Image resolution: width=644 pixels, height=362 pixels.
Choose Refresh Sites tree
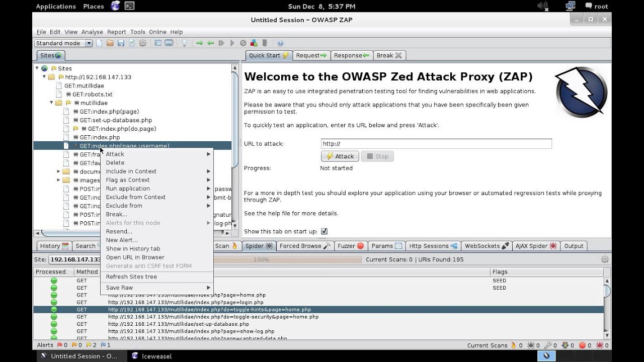[x=157, y=277]
